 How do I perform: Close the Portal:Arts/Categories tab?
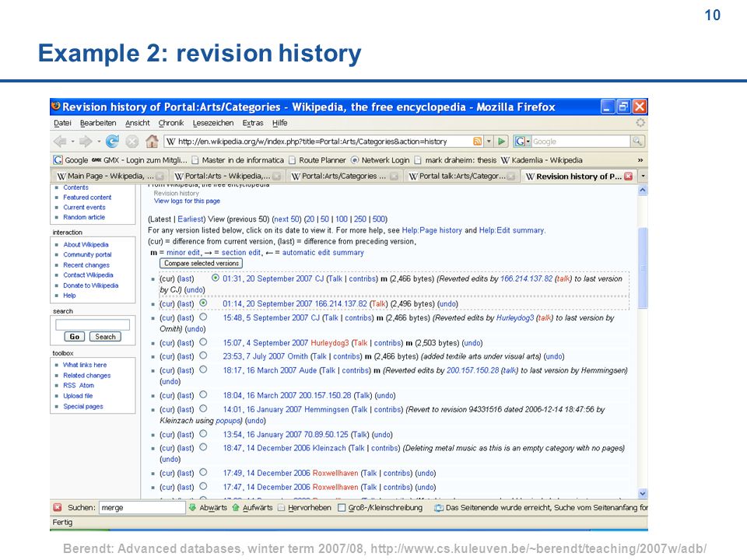pos(394,177)
